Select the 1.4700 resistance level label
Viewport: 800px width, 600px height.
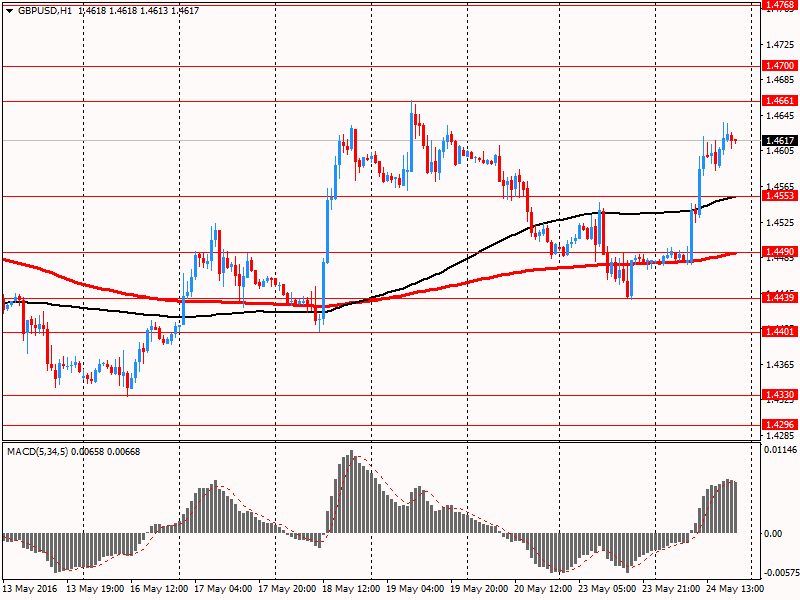(x=780, y=66)
